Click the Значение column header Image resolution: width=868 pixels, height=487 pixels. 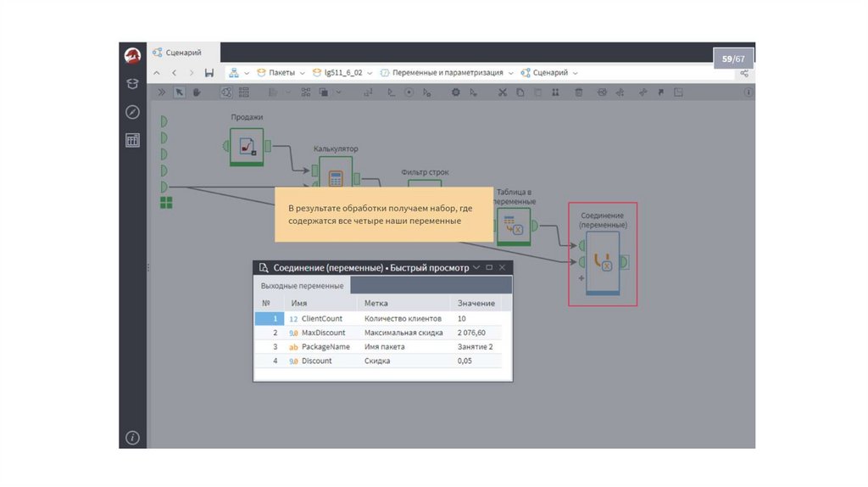coord(476,303)
